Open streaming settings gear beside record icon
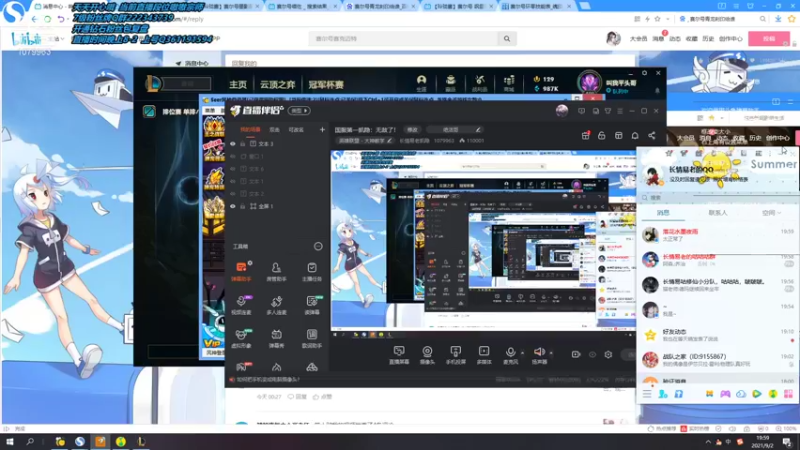This screenshot has width=800, height=450. [608, 354]
